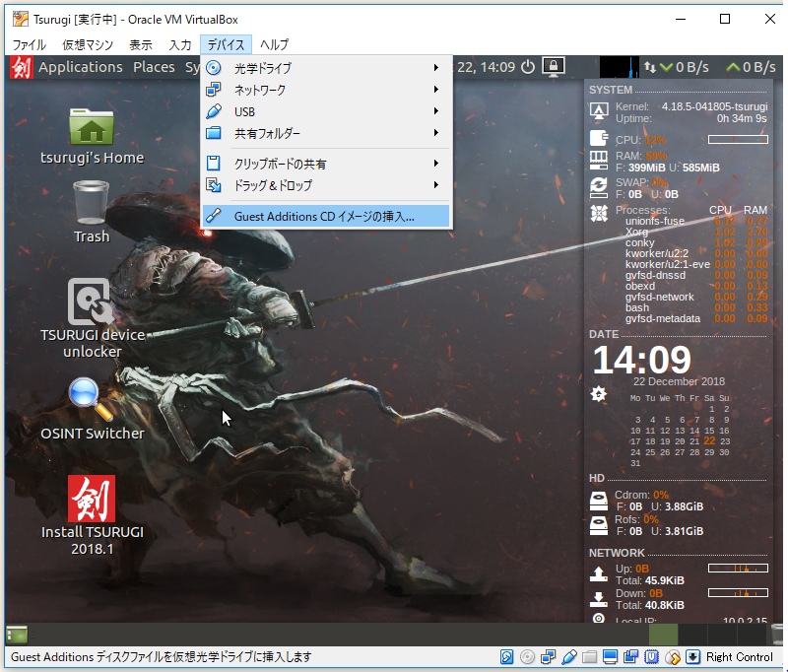
Task: Click the show desktop icon in the bottom panel
Action: point(17,635)
